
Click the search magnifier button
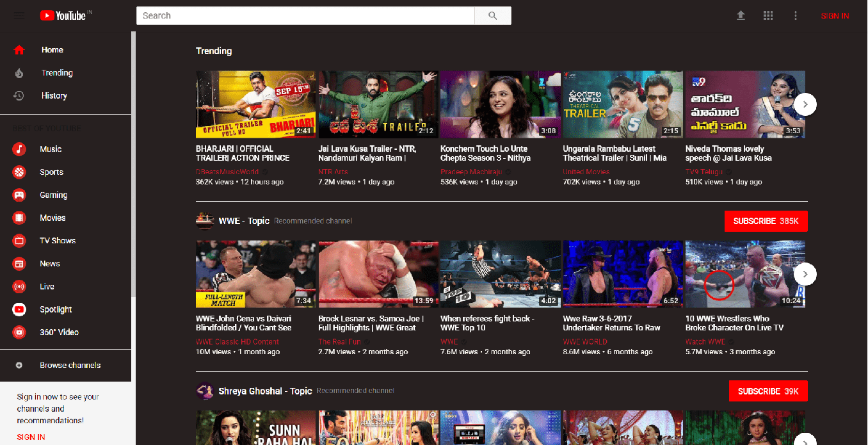point(492,15)
